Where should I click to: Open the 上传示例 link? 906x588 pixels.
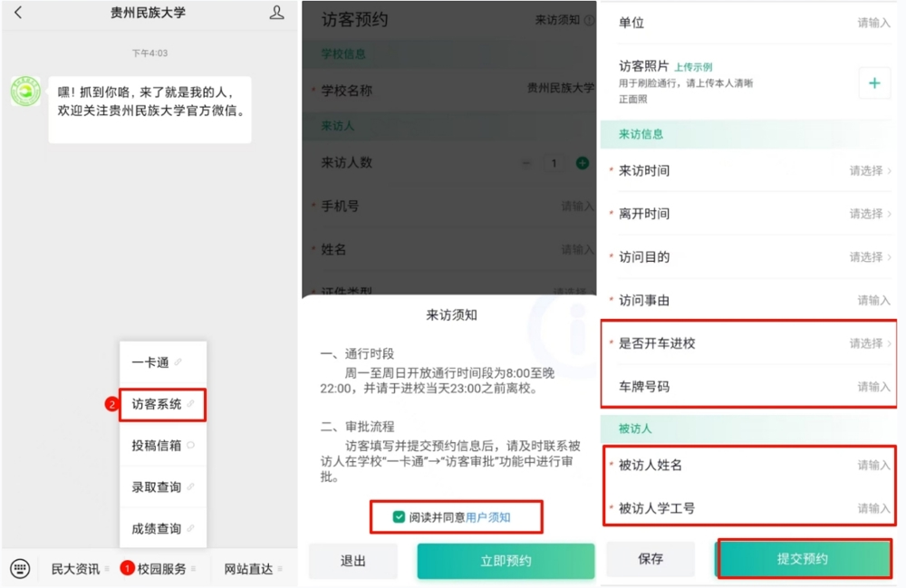693,67
